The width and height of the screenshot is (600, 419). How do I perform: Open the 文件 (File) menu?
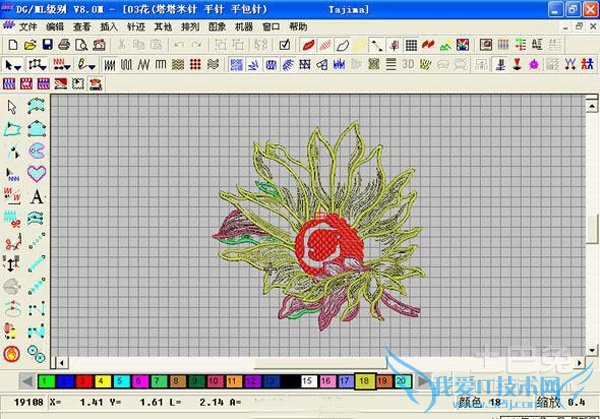click(28, 27)
